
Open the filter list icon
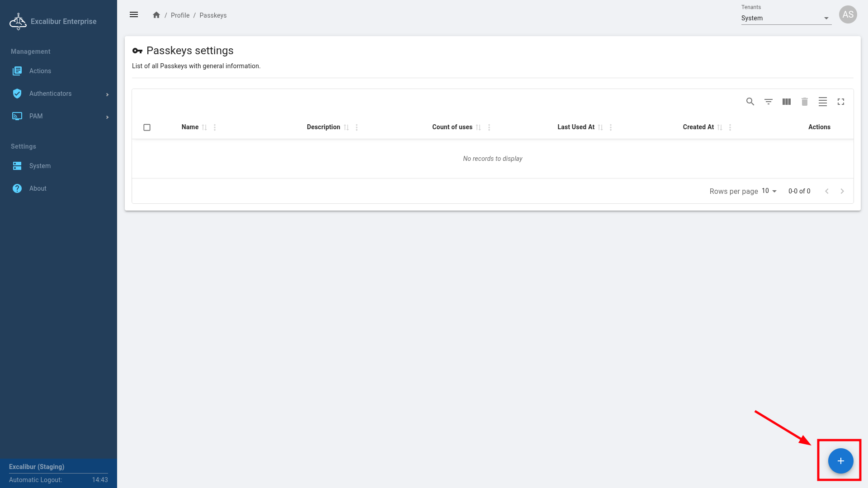(768, 102)
